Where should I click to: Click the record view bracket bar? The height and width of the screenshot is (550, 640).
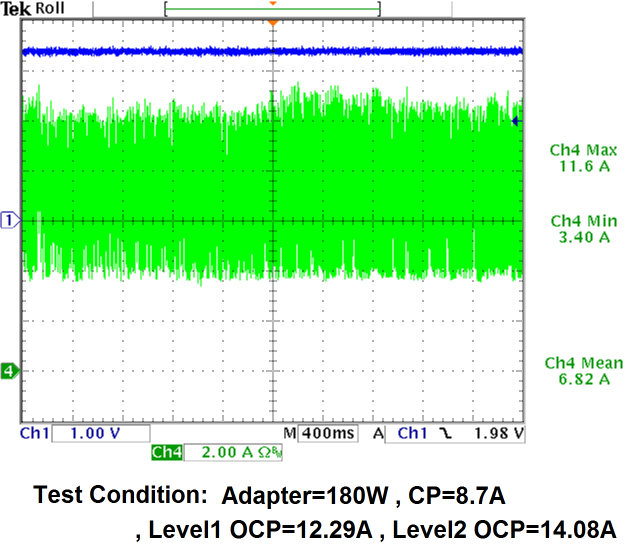click(x=272, y=9)
